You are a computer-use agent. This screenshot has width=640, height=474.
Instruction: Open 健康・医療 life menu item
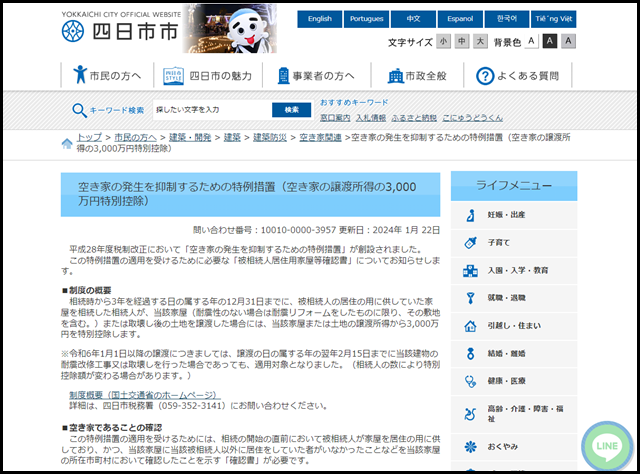pos(514,381)
